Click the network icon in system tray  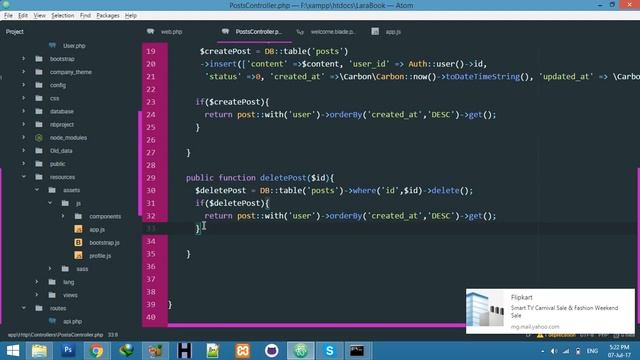point(566,351)
